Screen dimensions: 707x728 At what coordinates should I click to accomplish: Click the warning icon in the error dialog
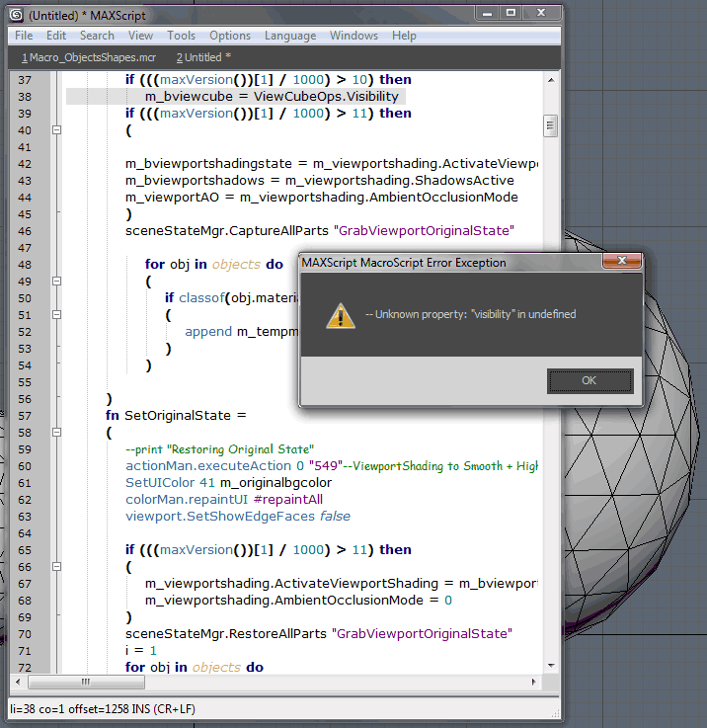341,316
